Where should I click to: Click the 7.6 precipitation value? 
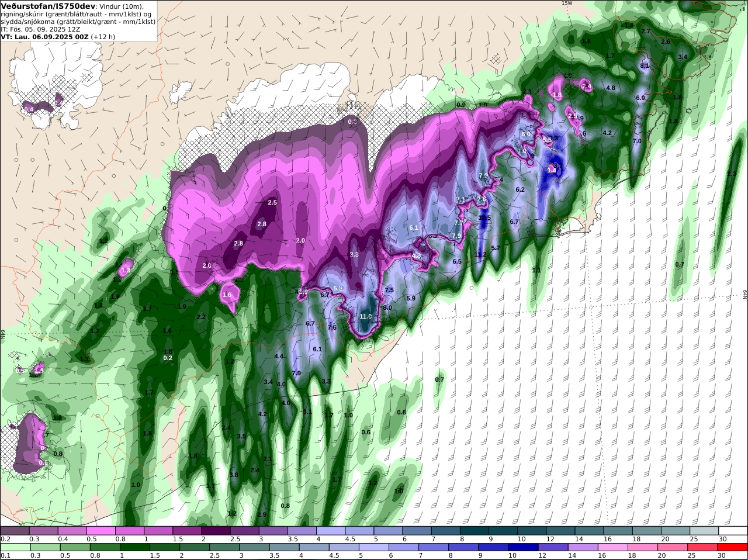[x=332, y=328]
